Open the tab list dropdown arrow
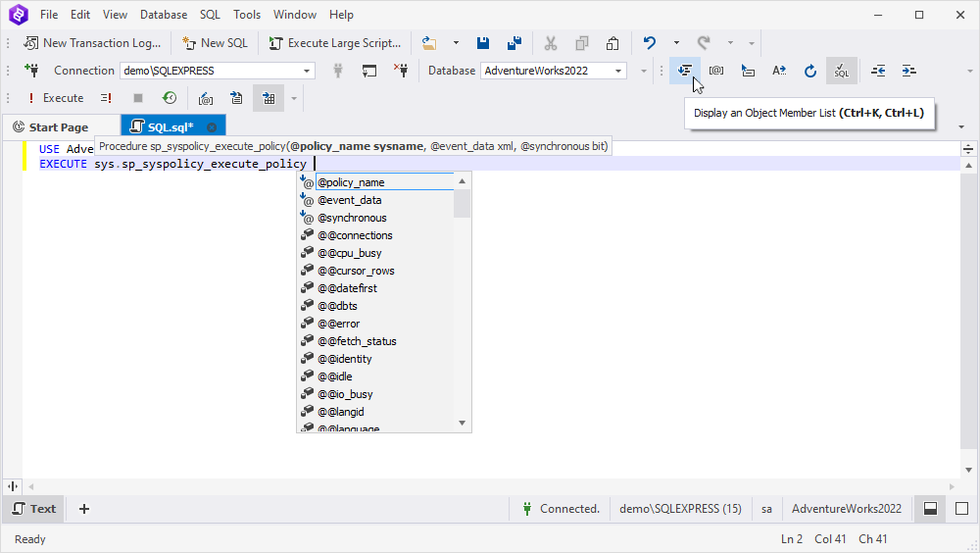 click(x=961, y=127)
